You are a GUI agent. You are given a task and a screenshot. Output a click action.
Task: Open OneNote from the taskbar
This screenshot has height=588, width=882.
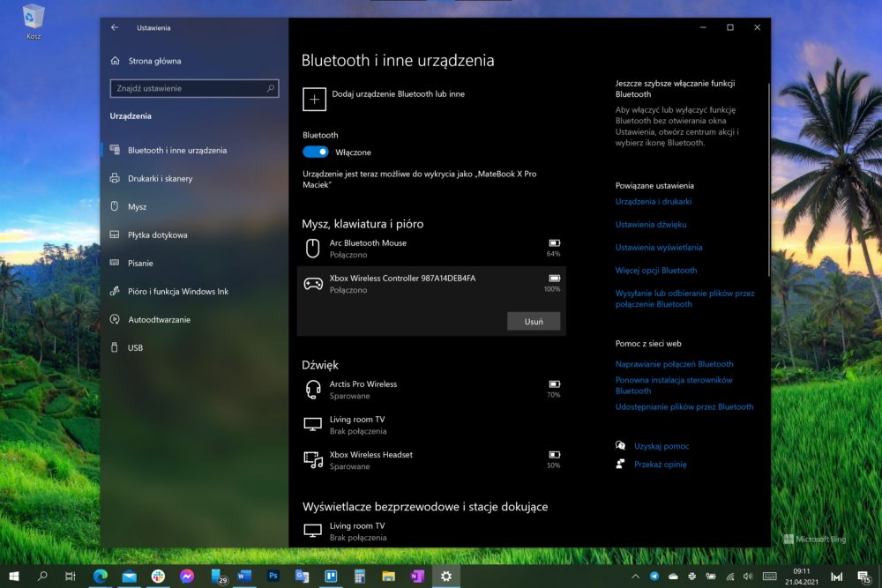click(417, 577)
